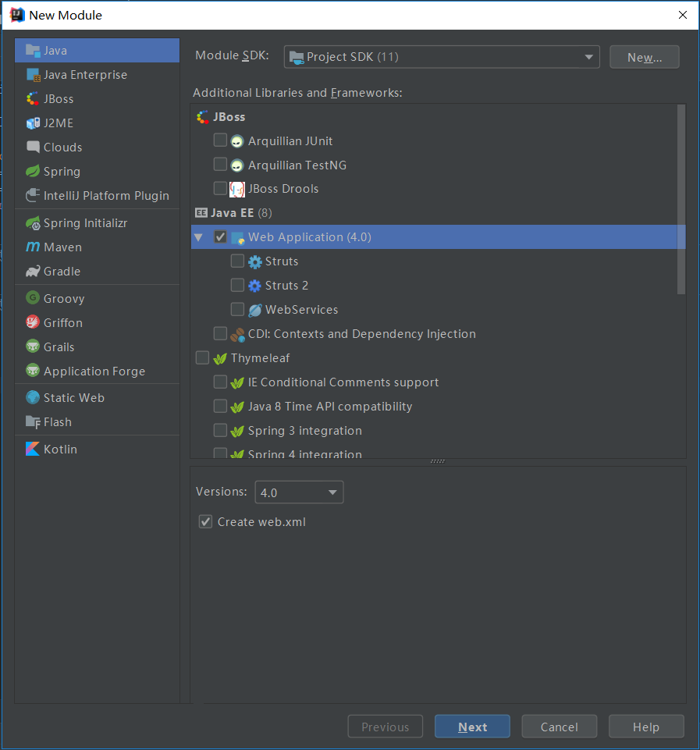Screen dimensions: 700x750
Task: Click the Struts 2 gear icon
Action: tap(255, 286)
